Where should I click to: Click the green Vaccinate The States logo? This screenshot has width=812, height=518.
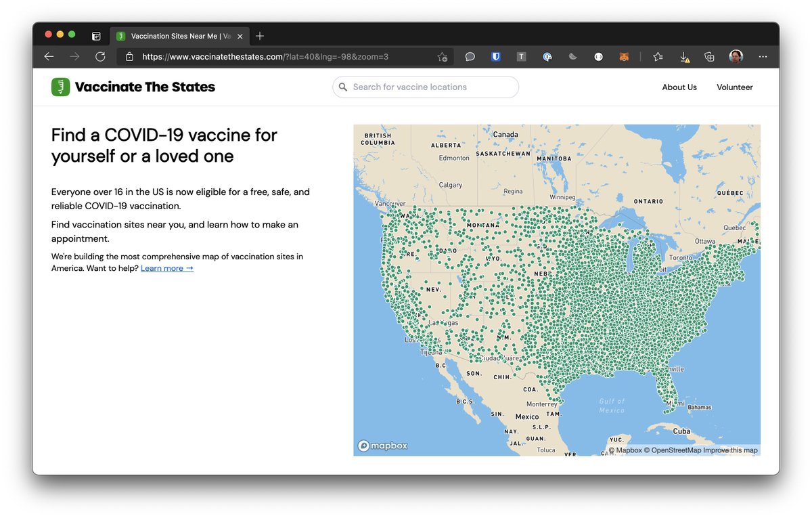point(60,87)
